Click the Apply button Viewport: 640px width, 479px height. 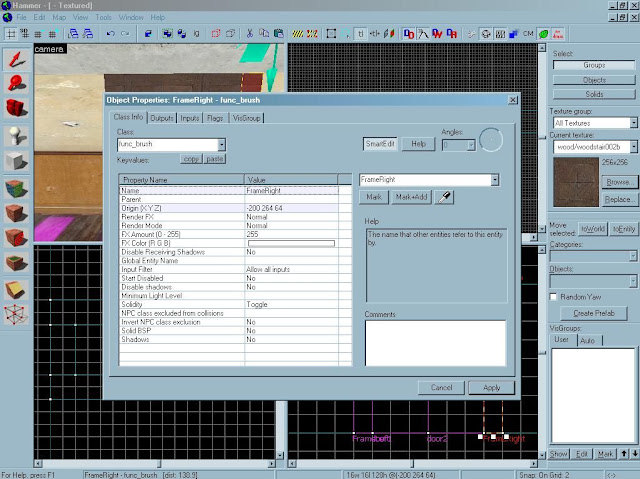[491, 387]
